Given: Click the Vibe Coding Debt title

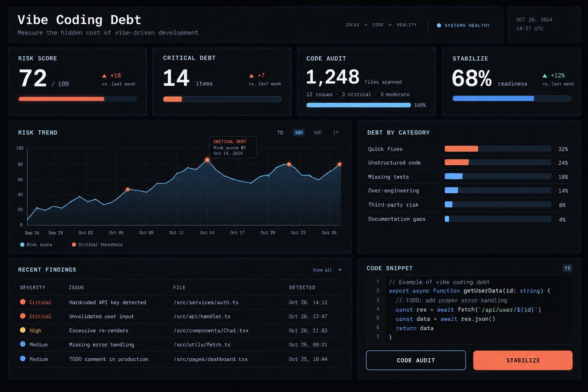Looking at the screenshot, I should (79, 20).
